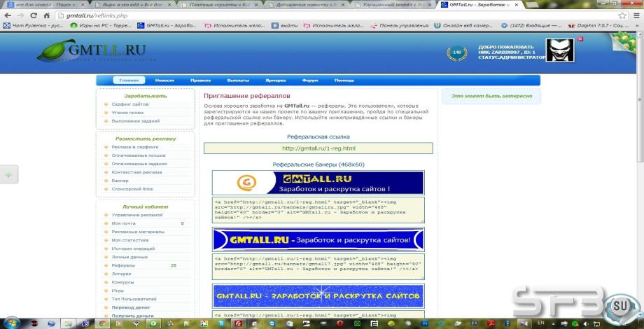Open 'Моя статистика' sidebar link
644x329 pixels.
click(129, 240)
